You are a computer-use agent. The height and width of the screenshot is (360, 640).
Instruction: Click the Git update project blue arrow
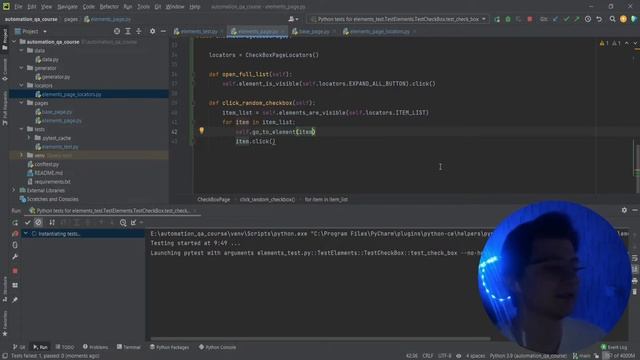coord(556,19)
